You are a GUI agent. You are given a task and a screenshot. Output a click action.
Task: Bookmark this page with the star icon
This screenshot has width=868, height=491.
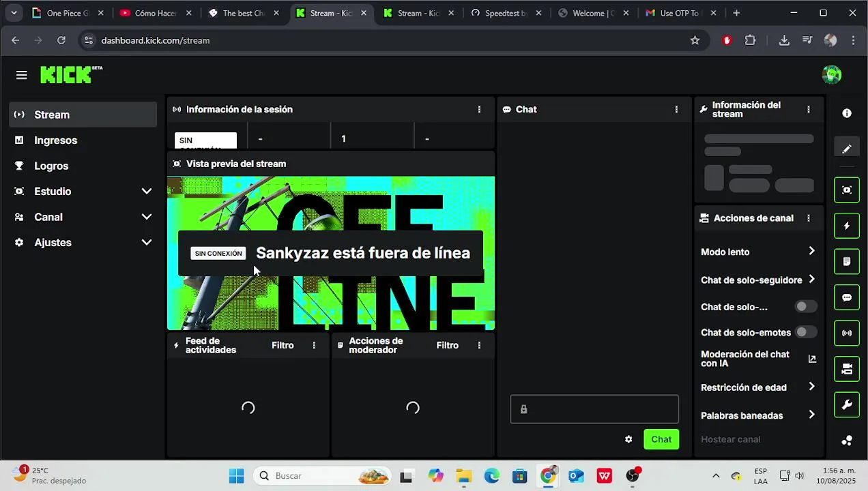point(695,40)
